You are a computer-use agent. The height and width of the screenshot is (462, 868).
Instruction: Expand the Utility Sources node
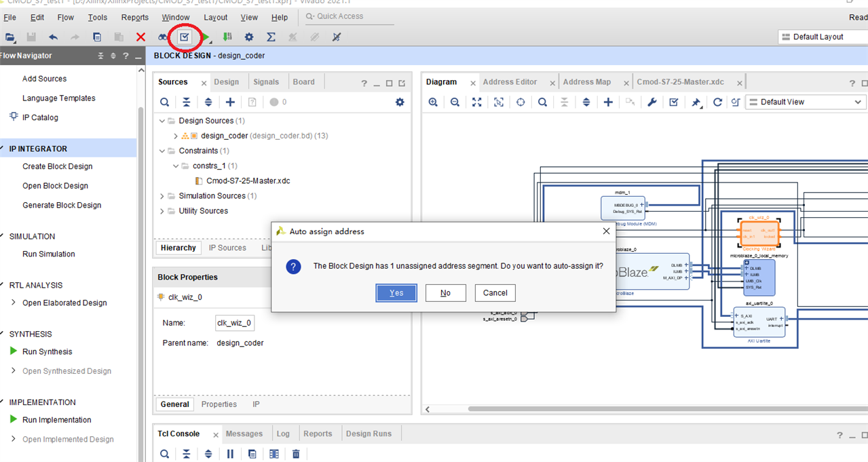pyautogui.click(x=162, y=211)
